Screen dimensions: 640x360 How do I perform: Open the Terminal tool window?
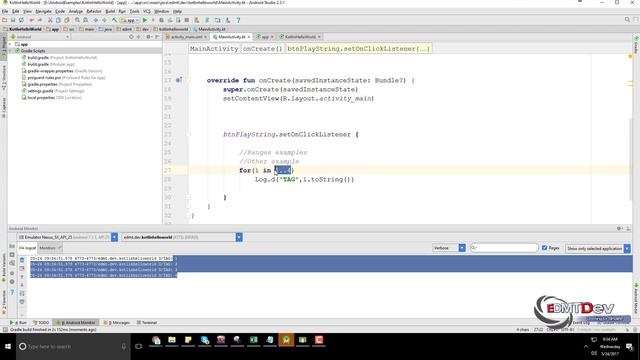(x=147, y=322)
